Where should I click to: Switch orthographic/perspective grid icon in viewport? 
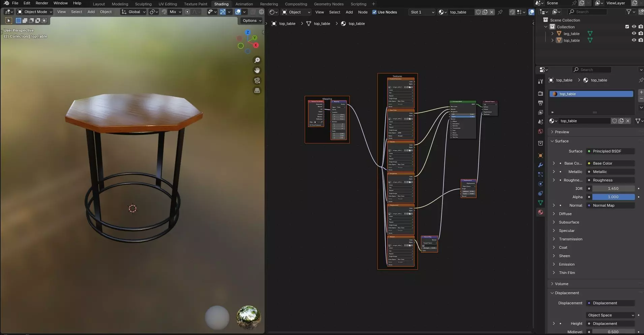tap(257, 91)
